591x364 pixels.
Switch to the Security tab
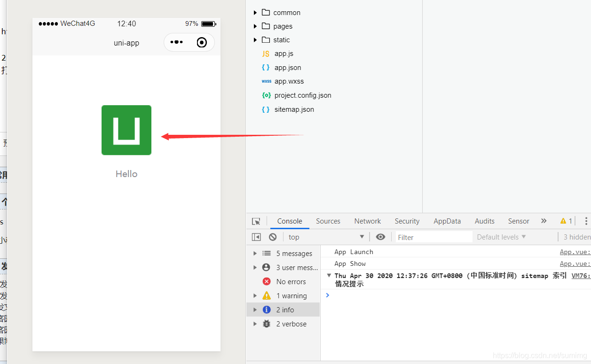[x=407, y=221]
